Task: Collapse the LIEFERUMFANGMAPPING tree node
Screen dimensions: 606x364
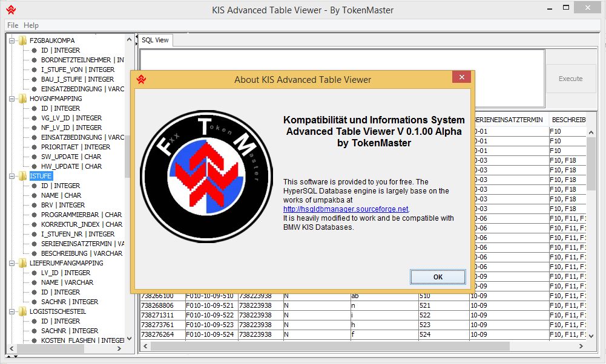Action: (12, 263)
